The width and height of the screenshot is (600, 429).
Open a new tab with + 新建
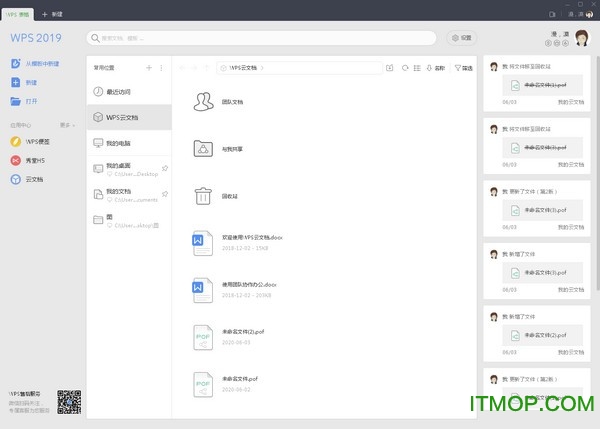point(52,14)
